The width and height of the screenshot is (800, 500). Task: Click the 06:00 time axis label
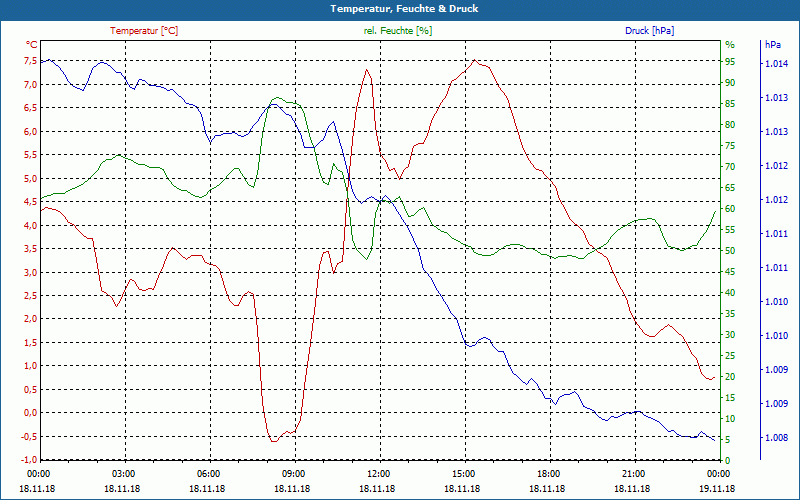click(x=208, y=473)
